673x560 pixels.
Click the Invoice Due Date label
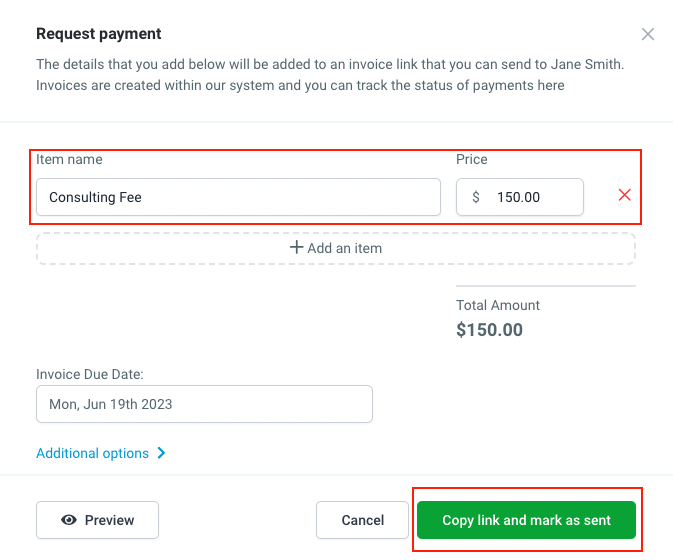coord(90,374)
